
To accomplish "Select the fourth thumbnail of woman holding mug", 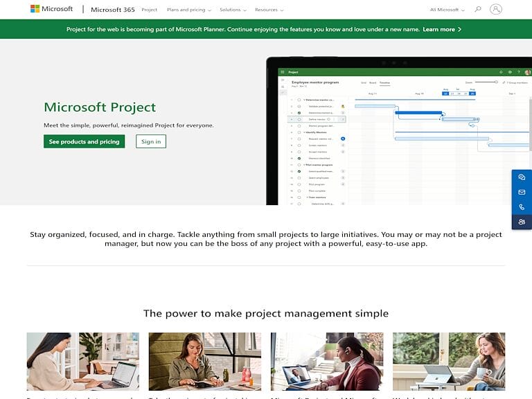I will (x=448, y=362).
